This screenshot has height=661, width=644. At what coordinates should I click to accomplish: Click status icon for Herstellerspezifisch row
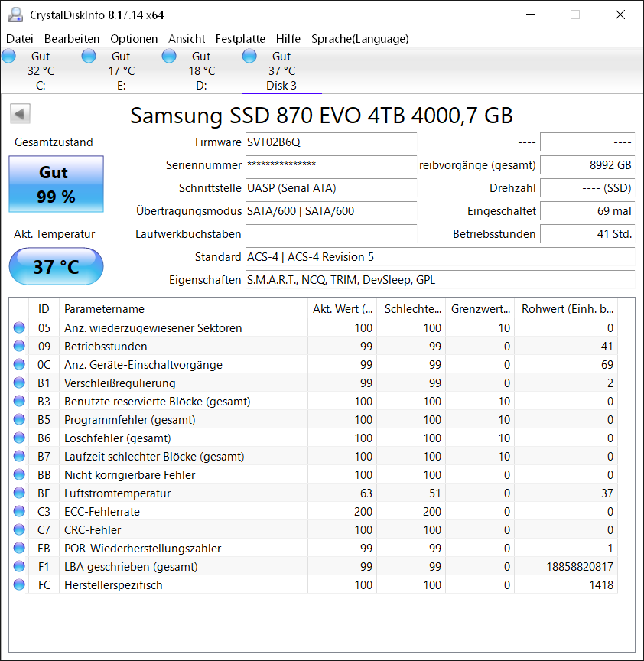click(19, 584)
